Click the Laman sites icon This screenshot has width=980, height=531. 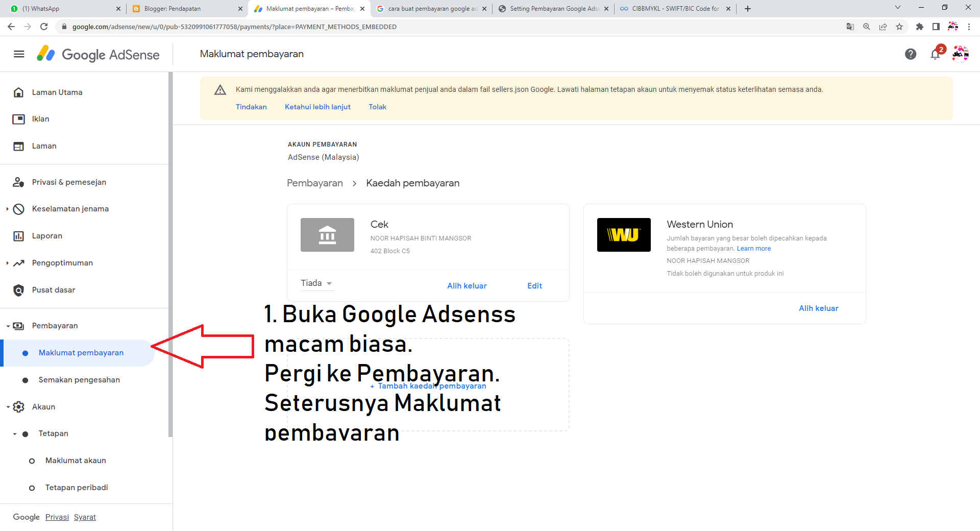(x=18, y=146)
